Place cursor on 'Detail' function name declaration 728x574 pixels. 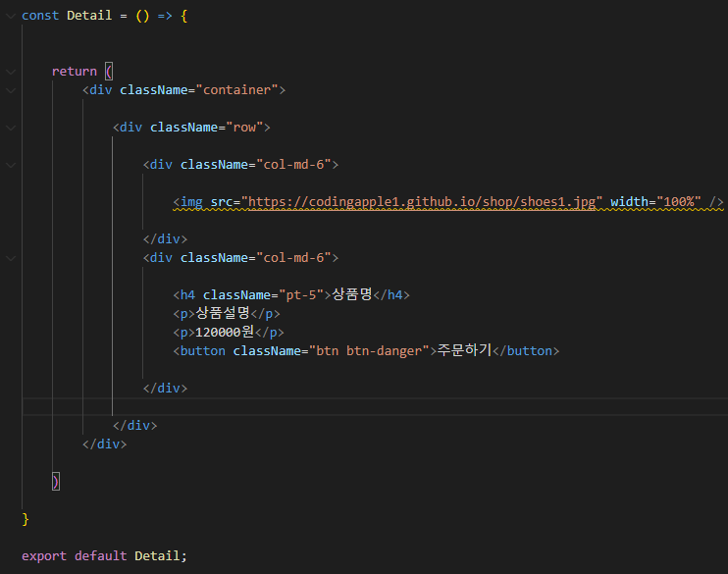point(89,16)
